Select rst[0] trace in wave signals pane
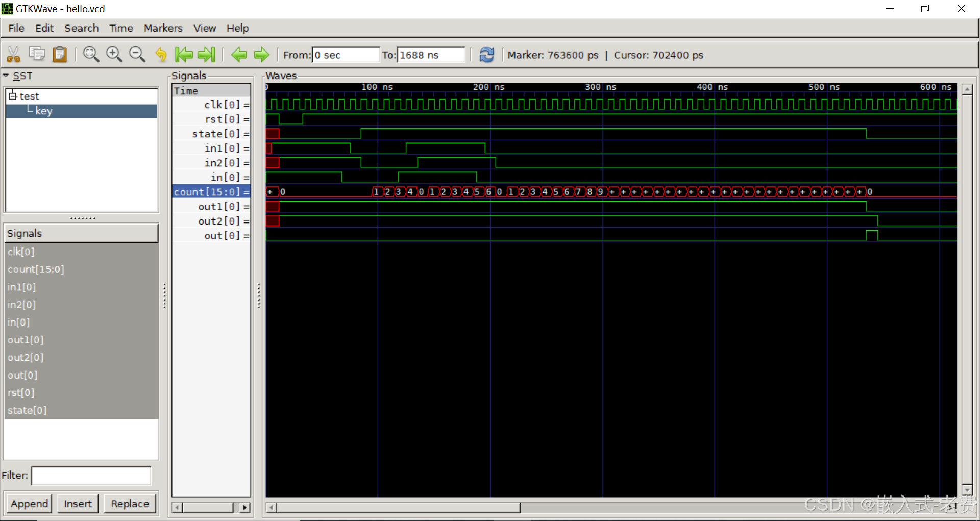This screenshot has width=980, height=521. tap(211, 119)
